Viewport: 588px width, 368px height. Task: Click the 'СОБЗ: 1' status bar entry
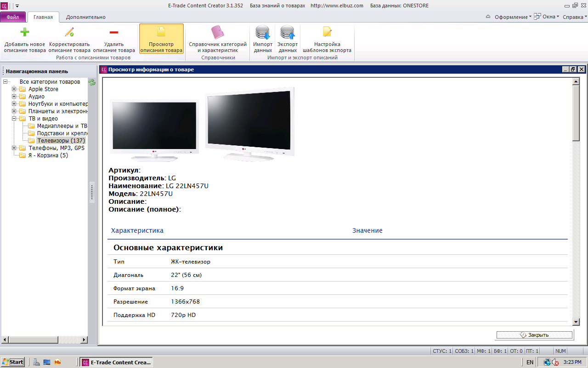(x=464, y=351)
